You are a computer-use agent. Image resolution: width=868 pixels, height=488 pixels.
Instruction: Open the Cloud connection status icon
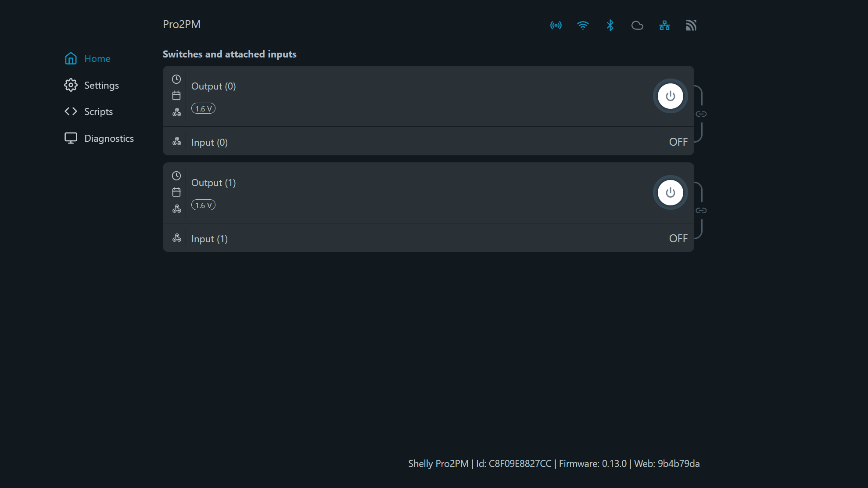pos(637,25)
